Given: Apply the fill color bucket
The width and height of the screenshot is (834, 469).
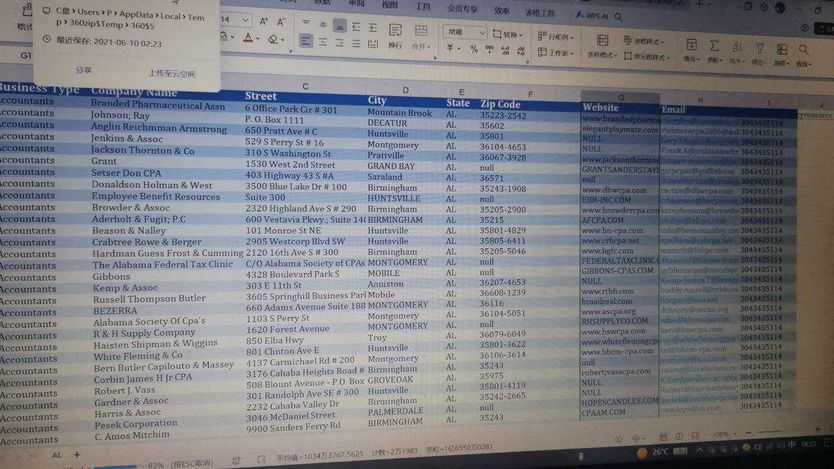Looking at the screenshot, I should point(224,36).
